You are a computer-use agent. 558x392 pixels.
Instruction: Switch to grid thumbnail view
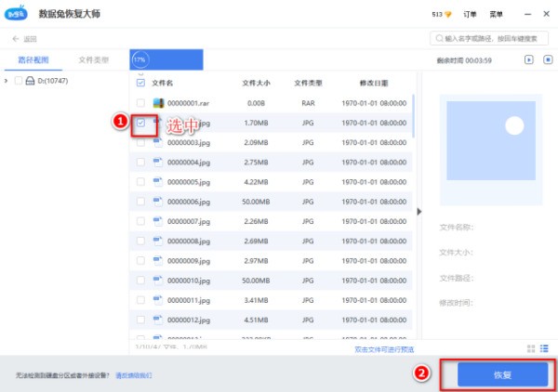531,348
